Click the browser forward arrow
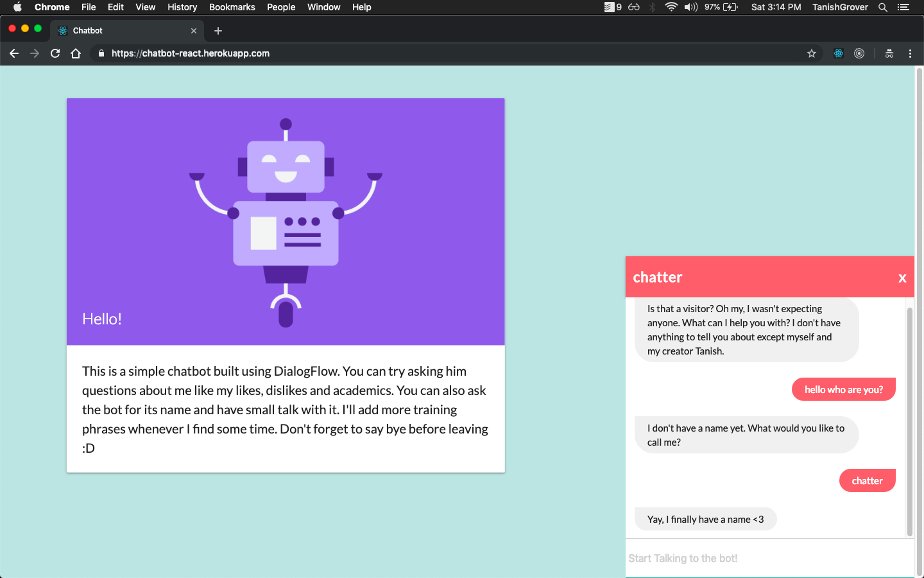Viewport: 924px width, 578px height. [x=35, y=53]
